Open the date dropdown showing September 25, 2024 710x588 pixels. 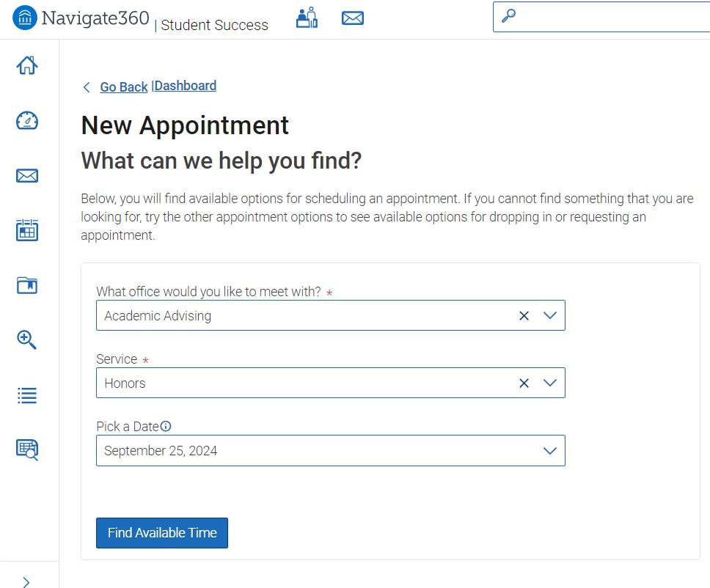click(x=550, y=451)
